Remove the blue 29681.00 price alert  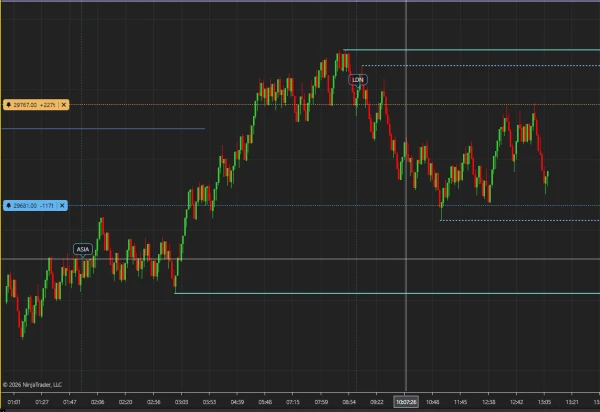(62, 206)
